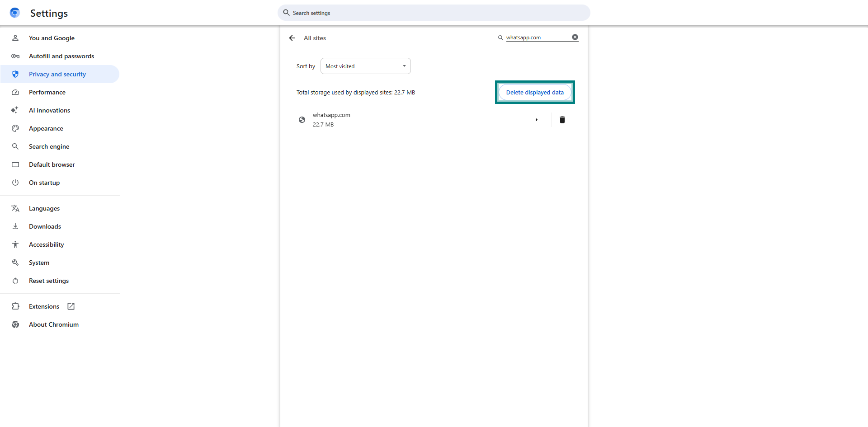Click Delete displayed data button
The width and height of the screenshot is (868, 427).
click(535, 92)
